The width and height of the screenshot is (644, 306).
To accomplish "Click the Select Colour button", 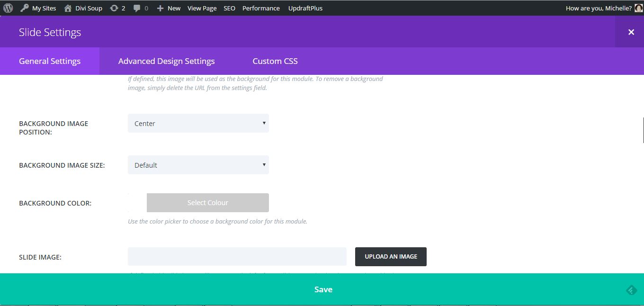I will (x=208, y=203).
